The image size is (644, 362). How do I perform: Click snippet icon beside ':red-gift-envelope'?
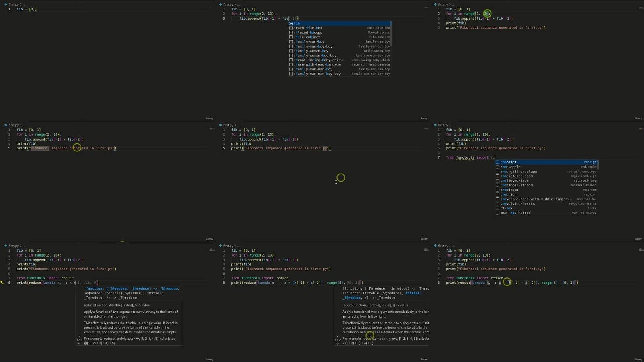[x=497, y=172]
